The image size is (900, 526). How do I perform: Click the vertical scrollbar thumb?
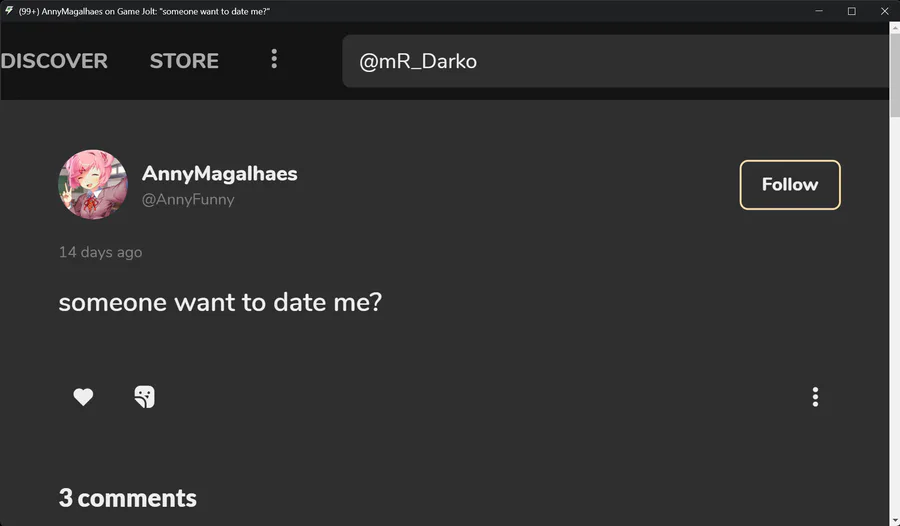coord(894,75)
